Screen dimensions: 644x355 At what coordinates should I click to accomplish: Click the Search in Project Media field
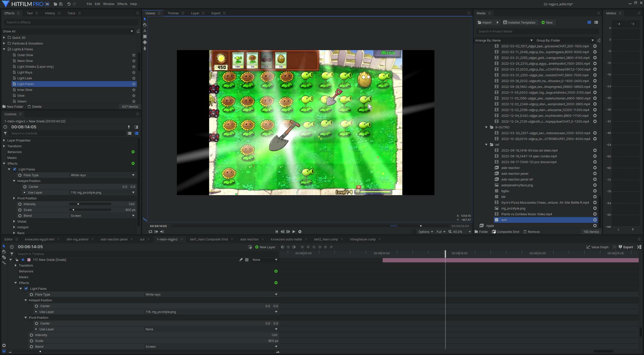[x=538, y=31]
